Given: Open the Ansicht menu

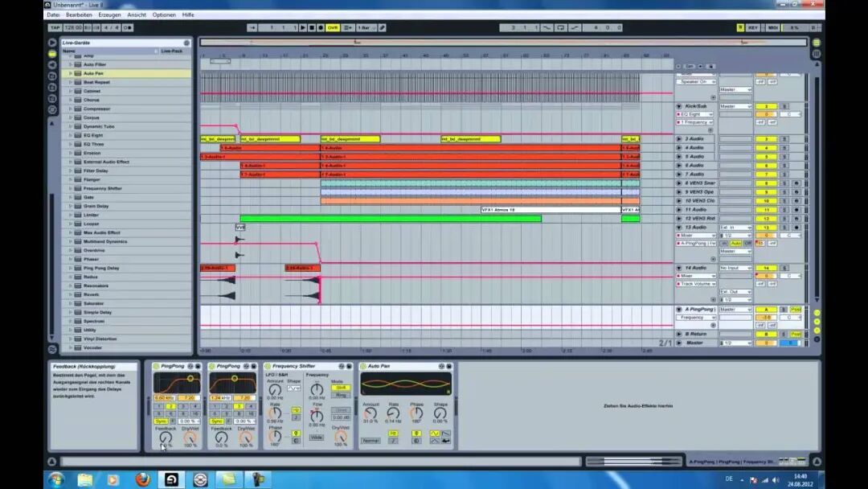Looking at the screenshot, I should pyautogui.click(x=137, y=15).
